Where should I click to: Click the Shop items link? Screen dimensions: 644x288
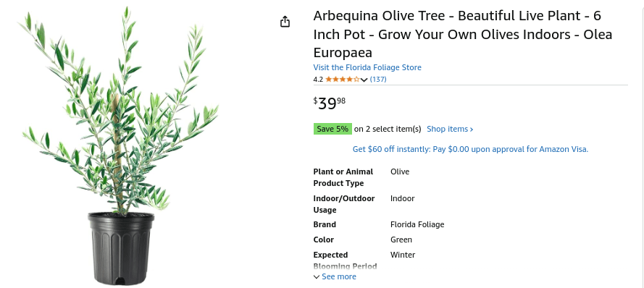pyautogui.click(x=450, y=129)
